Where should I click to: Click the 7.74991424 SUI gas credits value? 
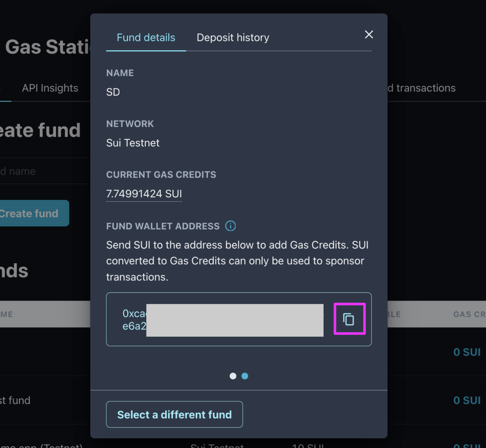click(x=144, y=194)
